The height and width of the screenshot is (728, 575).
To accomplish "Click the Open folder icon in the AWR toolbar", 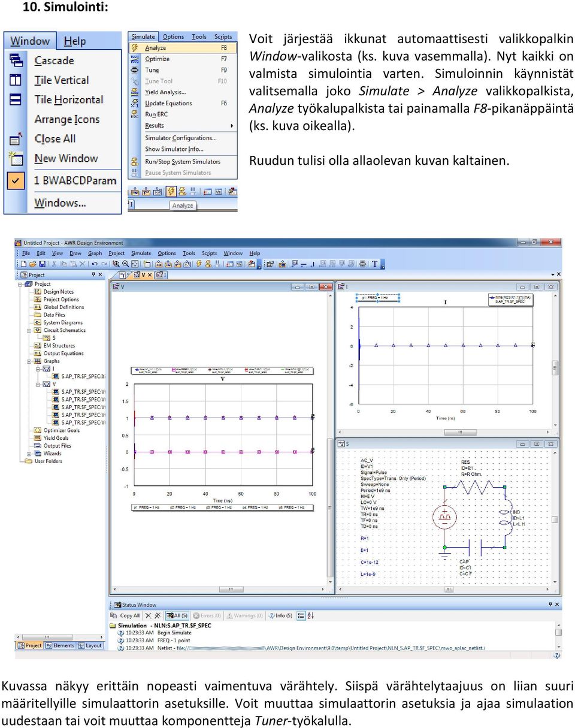I will click(32, 264).
